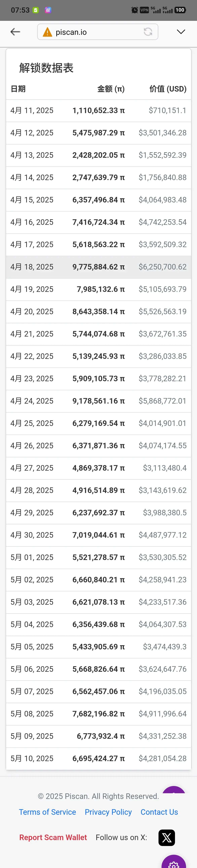Open the Contact Us link
This screenshot has height=868, width=197.
159,812
